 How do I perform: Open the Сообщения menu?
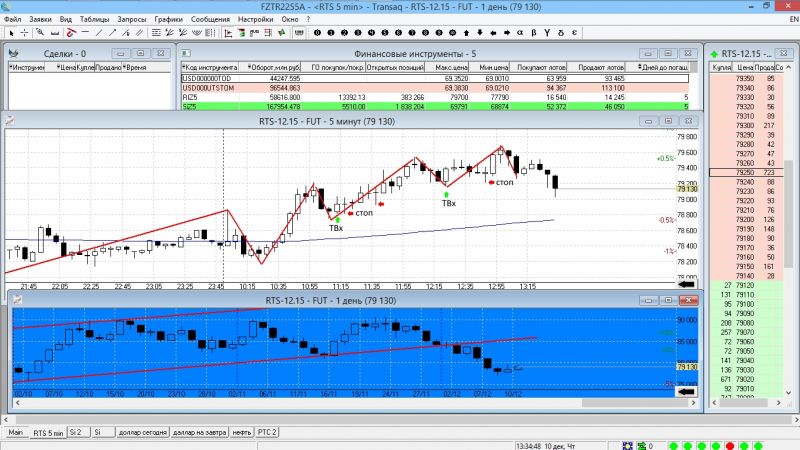coord(210,19)
